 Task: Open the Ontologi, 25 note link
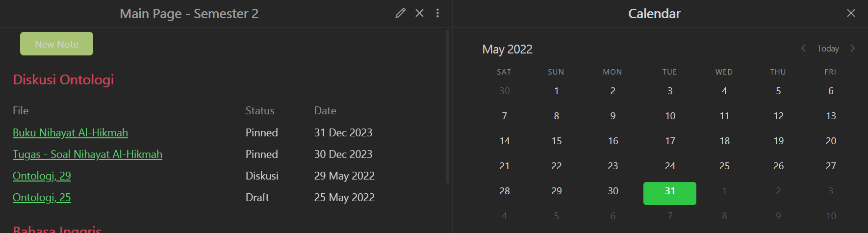click(x=42, y=197)
